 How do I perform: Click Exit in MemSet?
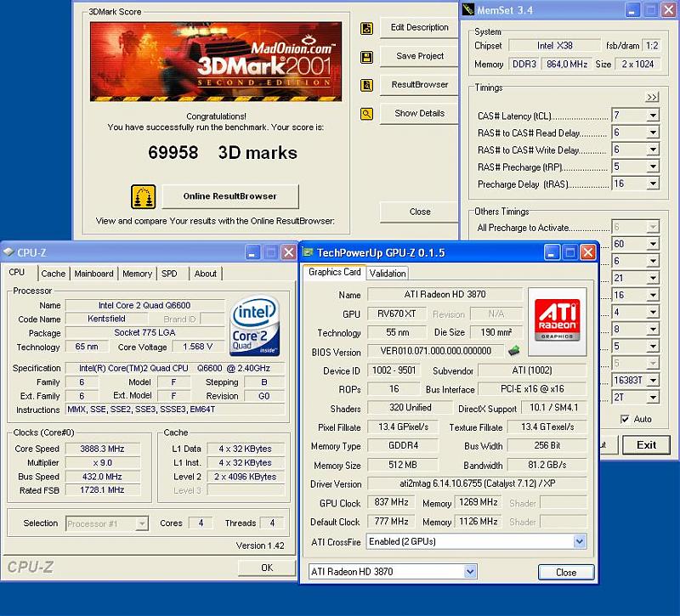pyautogui.click(x=646, y=445)
